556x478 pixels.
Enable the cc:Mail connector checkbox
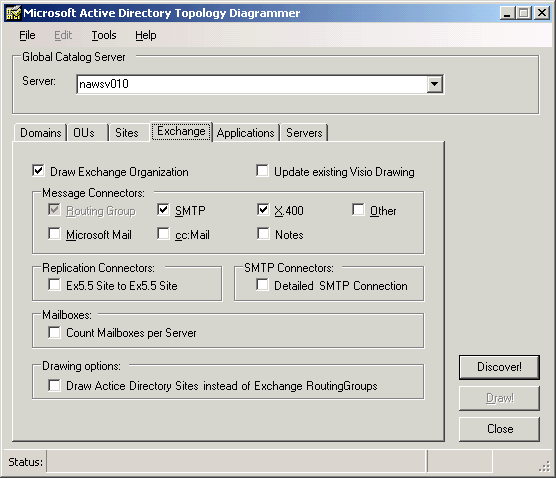(163, 234)
